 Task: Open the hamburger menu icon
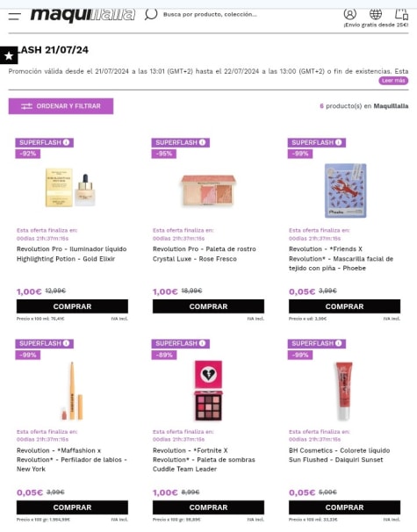[x=15, y=16]
